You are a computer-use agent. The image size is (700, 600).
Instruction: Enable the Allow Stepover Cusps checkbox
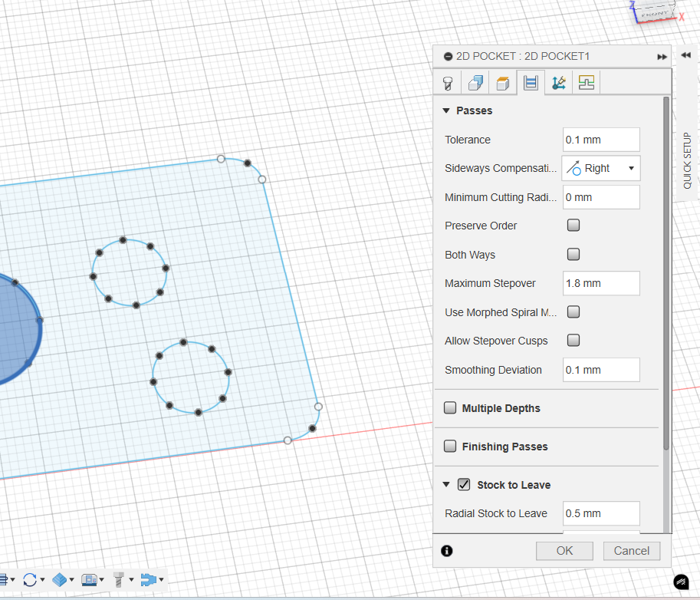(x=573, y=341)
